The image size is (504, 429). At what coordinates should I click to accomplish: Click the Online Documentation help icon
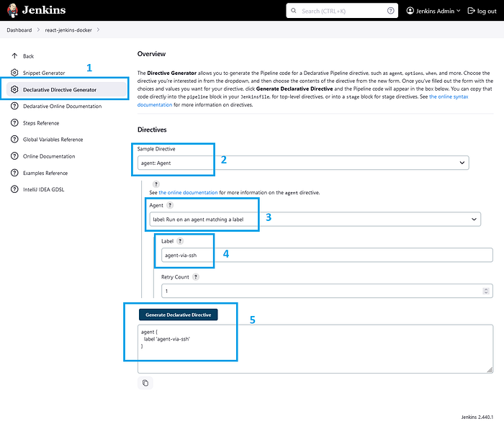[x=14, y=156]
